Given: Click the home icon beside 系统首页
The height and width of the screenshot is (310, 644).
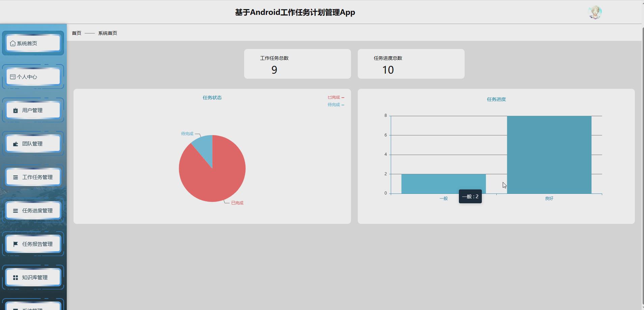Looking at the screenshot, I should 13,43.
